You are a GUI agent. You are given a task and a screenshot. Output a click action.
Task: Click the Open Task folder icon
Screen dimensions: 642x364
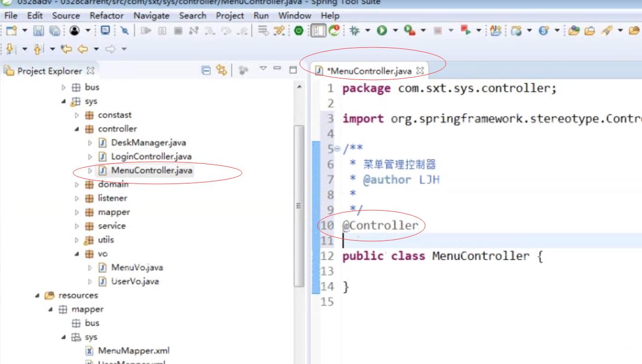(x=590, y=31)
